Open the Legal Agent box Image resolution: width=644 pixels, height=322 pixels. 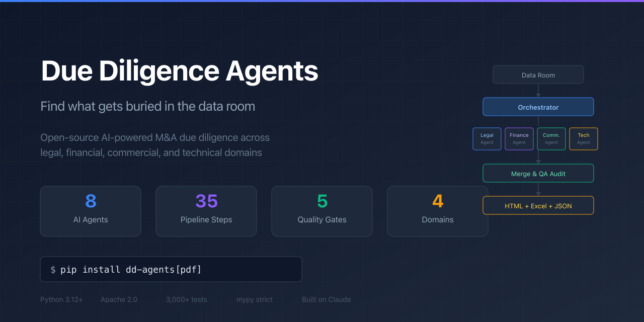(487, 138)
